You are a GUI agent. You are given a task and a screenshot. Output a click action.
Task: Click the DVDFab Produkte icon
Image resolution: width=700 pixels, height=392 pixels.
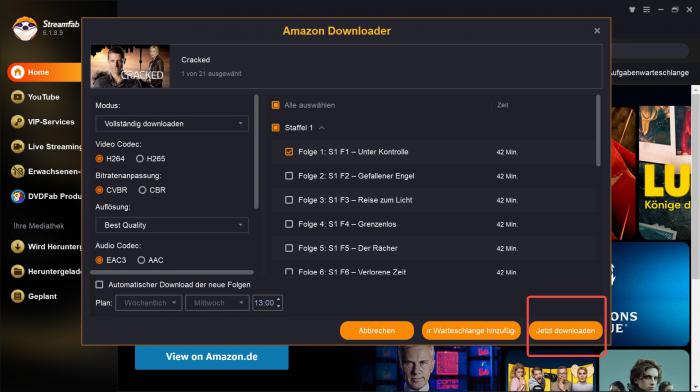tap(18, 196)
